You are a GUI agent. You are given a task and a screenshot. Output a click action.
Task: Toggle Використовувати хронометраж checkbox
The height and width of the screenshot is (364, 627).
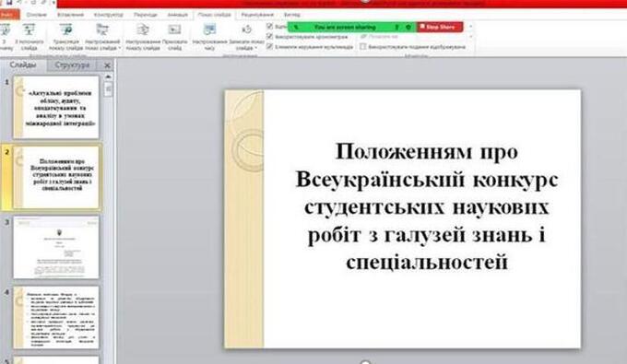click(x=270, y=36)
